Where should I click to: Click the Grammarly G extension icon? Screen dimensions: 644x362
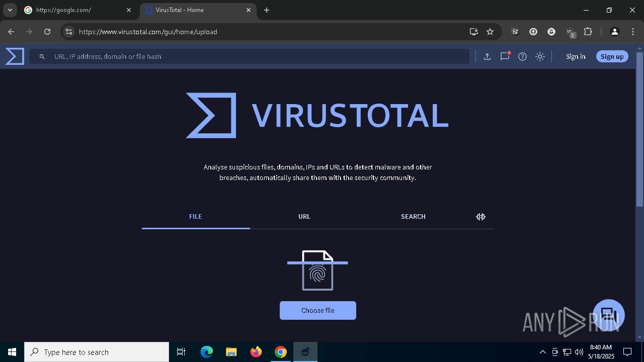(551, 32)
